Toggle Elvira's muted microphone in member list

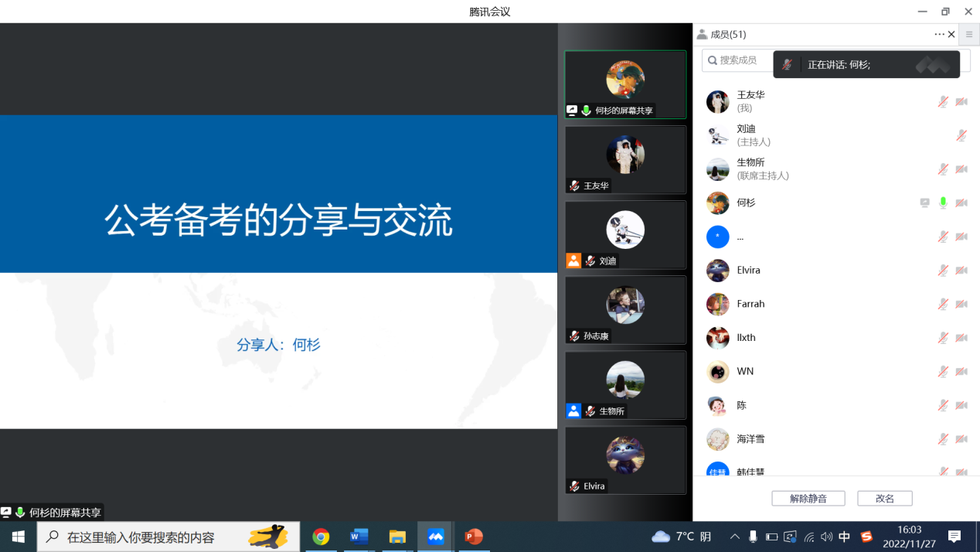tap(943, 270)
